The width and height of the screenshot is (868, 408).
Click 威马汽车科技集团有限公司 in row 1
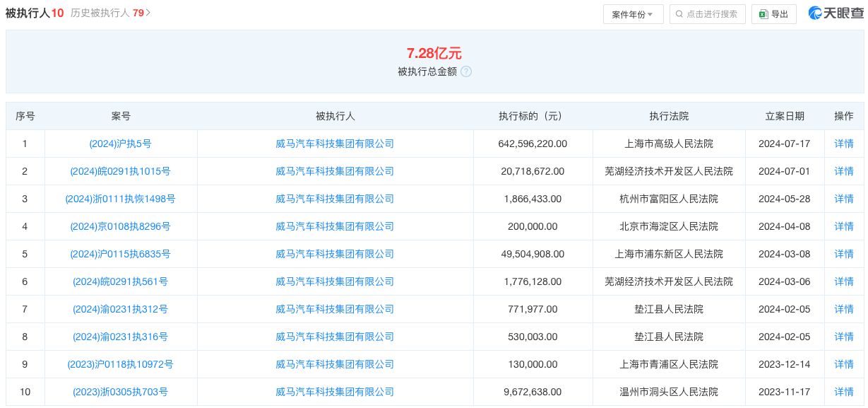(335, 144)
